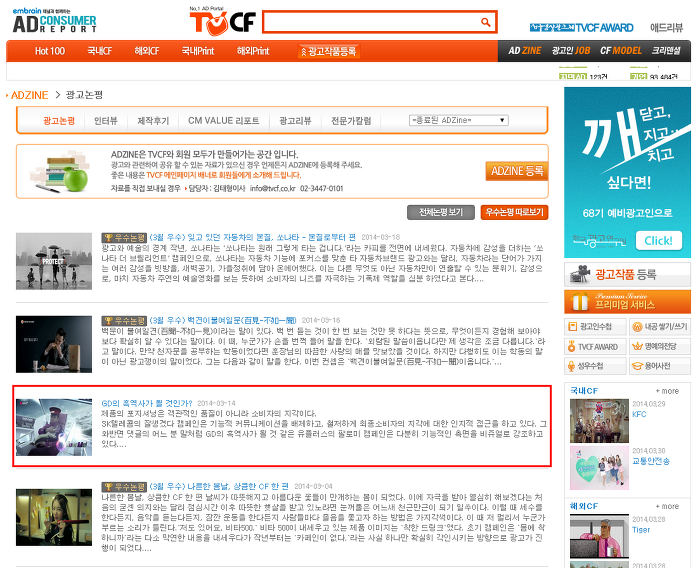Switch to the 제작후기 tab

coord(153,121)
